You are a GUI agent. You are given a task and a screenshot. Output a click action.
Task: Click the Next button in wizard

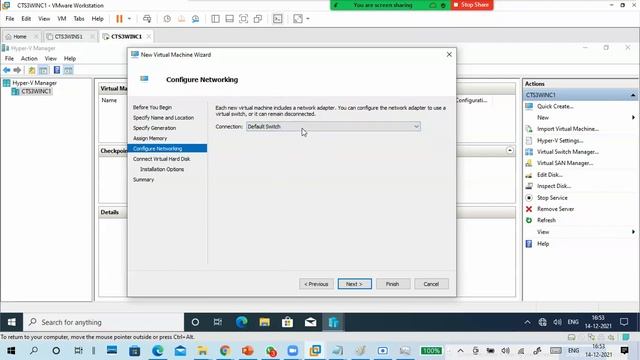pos(355,284)
